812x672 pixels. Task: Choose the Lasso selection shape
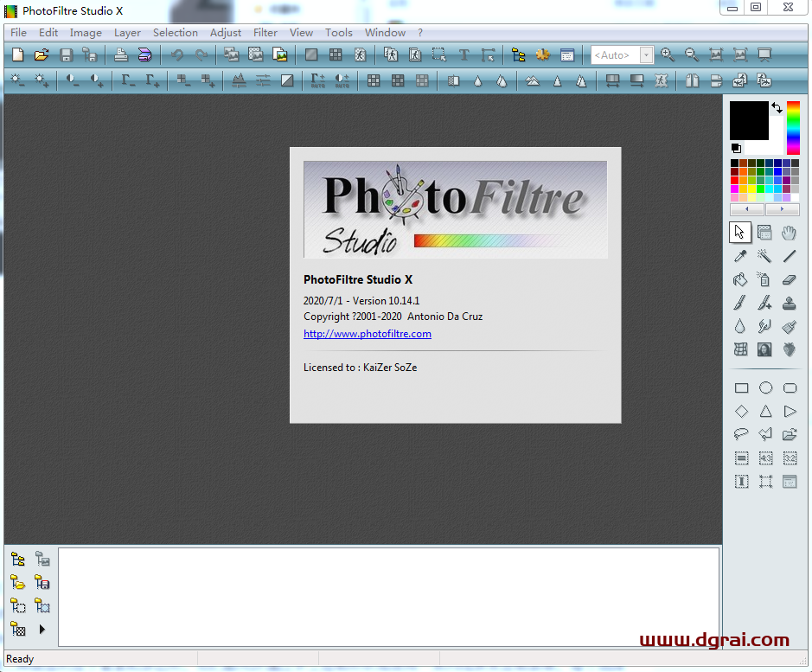pyautogui.click(x=742, y=434)
